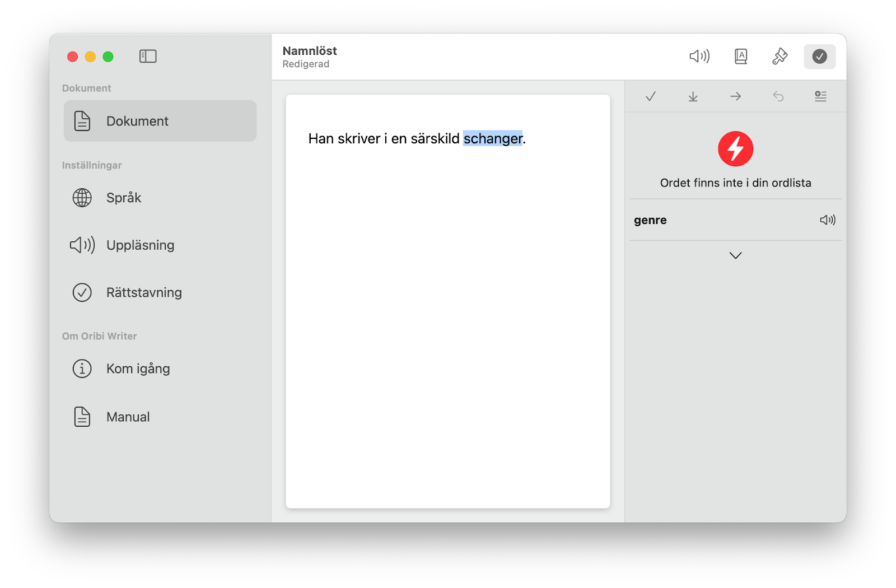
Task: Open Rättstavning settings
Action: click(x=160, y=292)
